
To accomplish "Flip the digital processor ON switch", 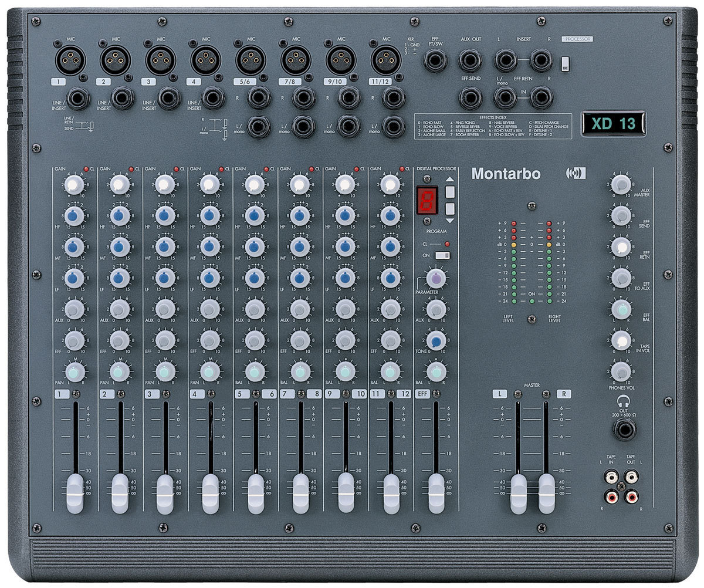I will 444,256.
